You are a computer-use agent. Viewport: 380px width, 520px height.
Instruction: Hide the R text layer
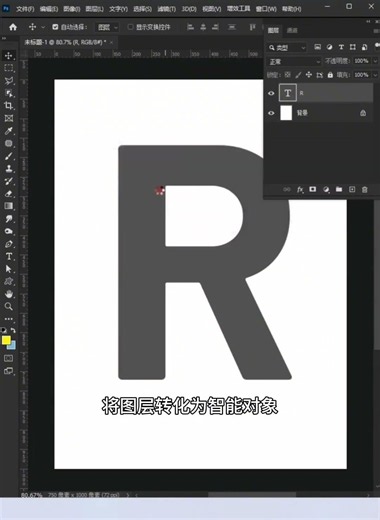pyautogui.click(x=271, y=93)
